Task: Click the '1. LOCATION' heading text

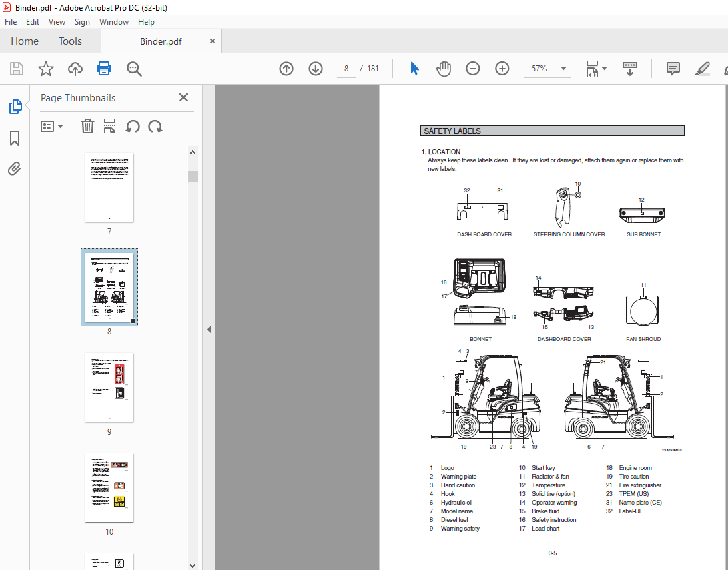Action: pos(440,152)
